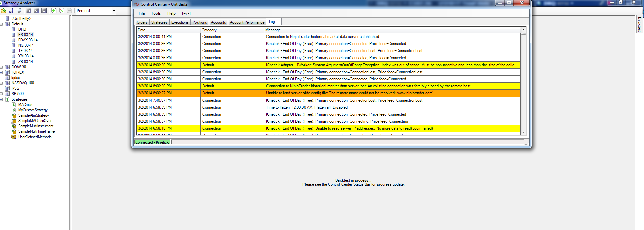Click the Message column header
The image size is (644, 230).
click(392, 30)
